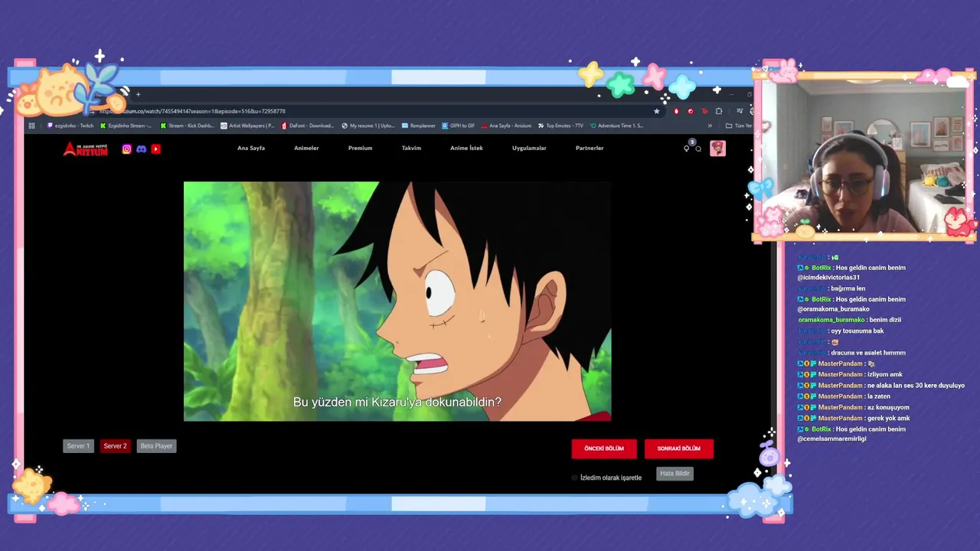This screenshot has width=980, height=551.
Task: Click chat message "oyy tosunuma bak"
Action: click(857, 331)
